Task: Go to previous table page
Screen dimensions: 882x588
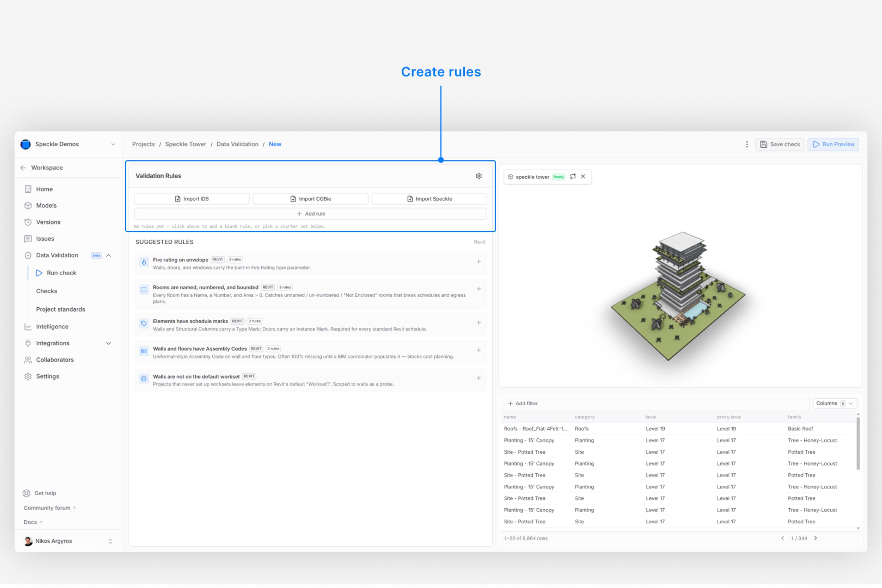Action: 783,539
